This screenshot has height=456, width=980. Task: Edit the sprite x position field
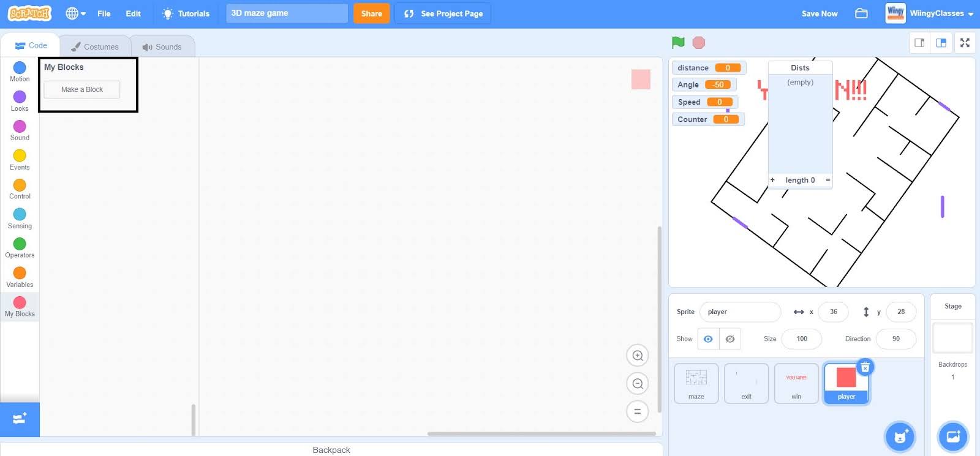click(x=833, y=312)
